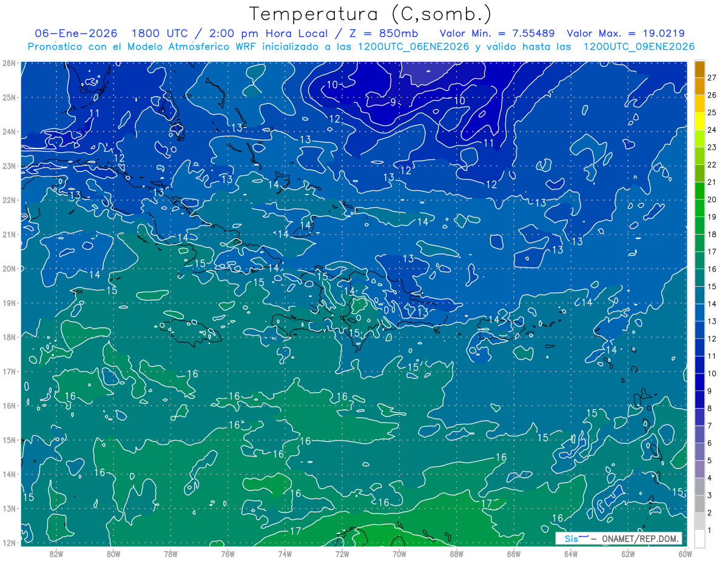Click the '25N' latitude axis label

click(x=8, y=97)
